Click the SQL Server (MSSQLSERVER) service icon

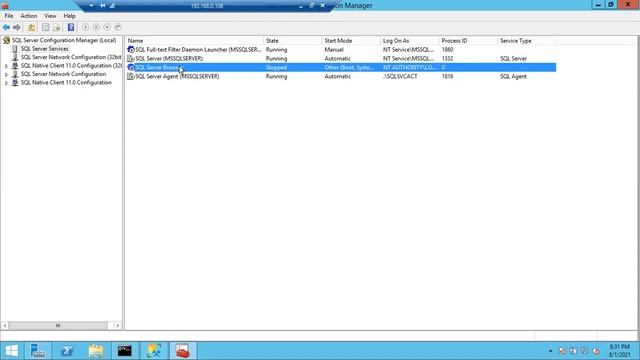coord(131,58)
